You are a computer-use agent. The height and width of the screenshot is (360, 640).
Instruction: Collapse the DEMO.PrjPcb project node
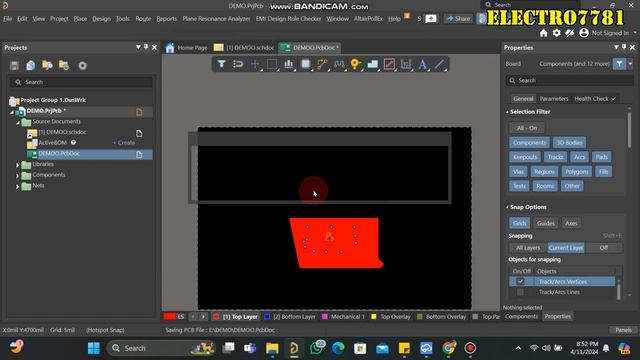(12, 111)
